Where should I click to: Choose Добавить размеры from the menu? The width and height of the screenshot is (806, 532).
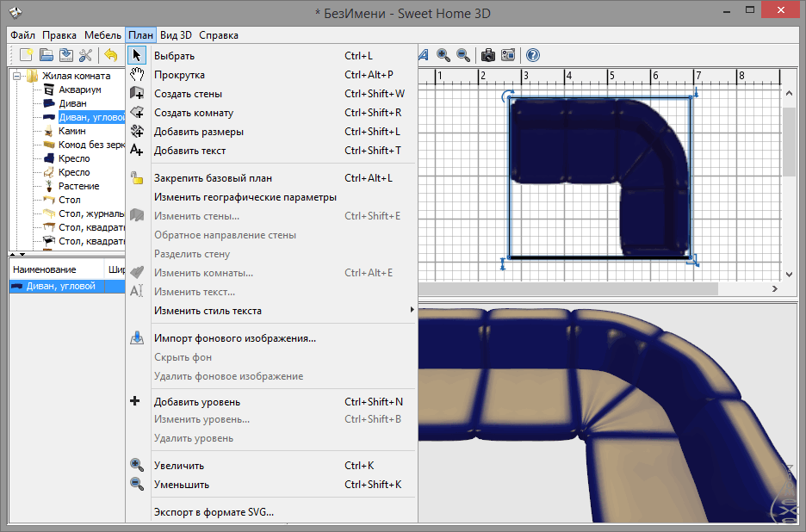pos(271,132)
